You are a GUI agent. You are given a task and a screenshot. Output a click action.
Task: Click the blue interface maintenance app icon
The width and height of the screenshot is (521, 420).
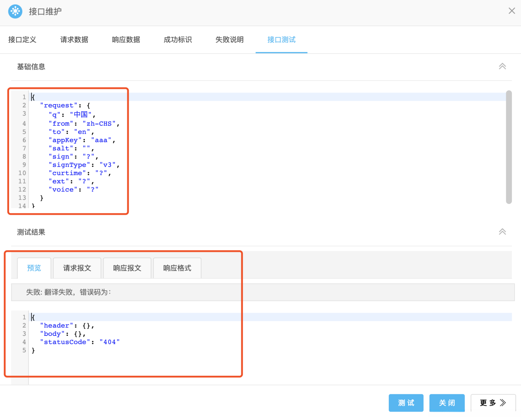pos(15,12)
